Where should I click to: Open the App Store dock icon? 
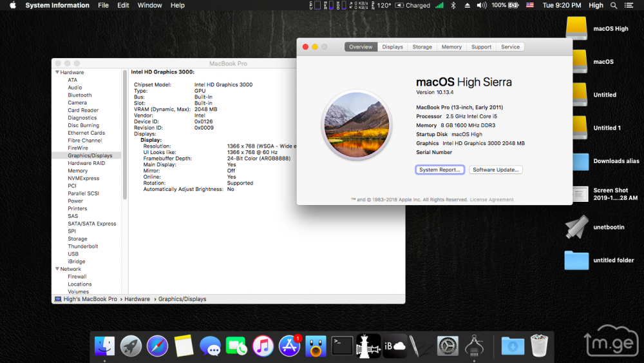(289, 346)
